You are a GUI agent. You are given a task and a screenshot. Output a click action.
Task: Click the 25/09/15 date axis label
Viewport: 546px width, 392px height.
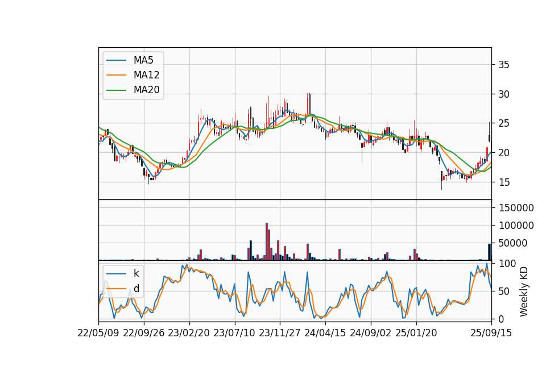tap(491, 333)
